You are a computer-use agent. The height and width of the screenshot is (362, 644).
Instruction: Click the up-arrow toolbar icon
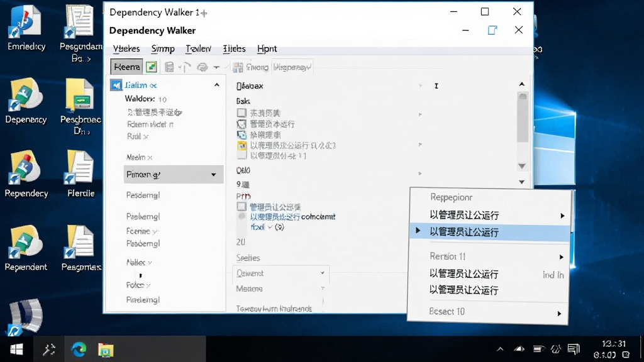pos(186,67)
